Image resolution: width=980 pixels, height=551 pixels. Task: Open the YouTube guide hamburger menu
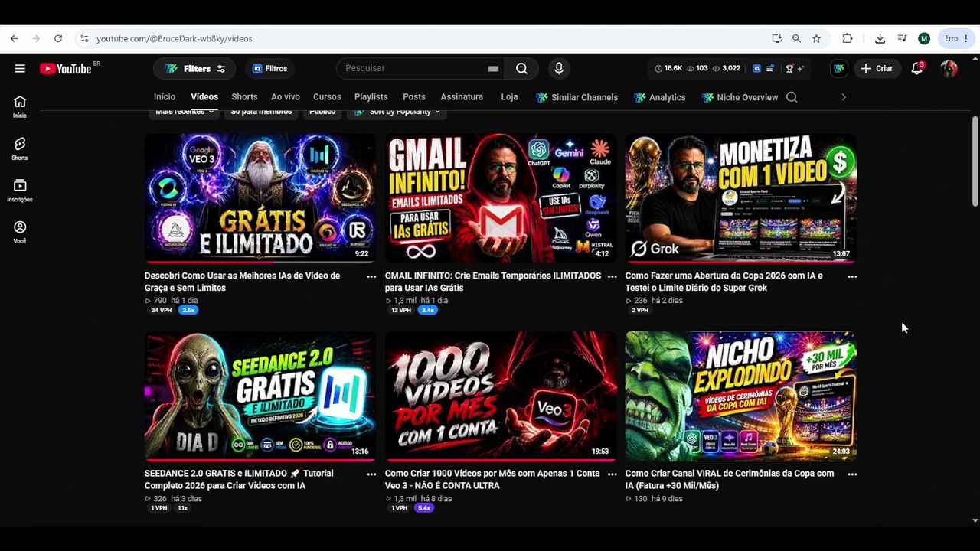click(x=20, y=68)
